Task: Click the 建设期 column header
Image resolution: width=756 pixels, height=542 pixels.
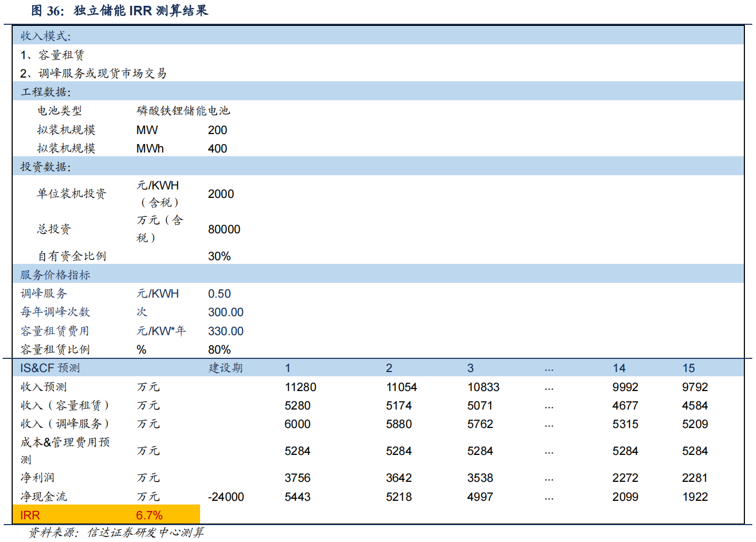Action: [x=225, y=368]
